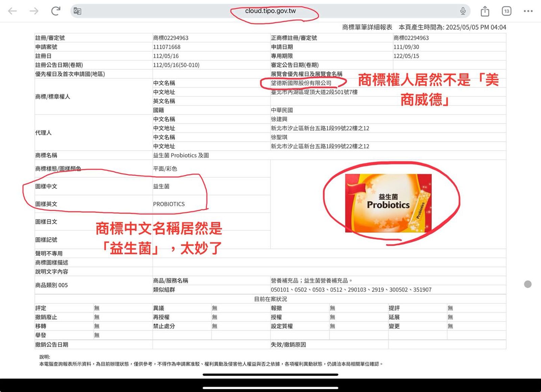Open Google Translate from the address bar
The image size is (541, 392).
[x=77, y=11]
